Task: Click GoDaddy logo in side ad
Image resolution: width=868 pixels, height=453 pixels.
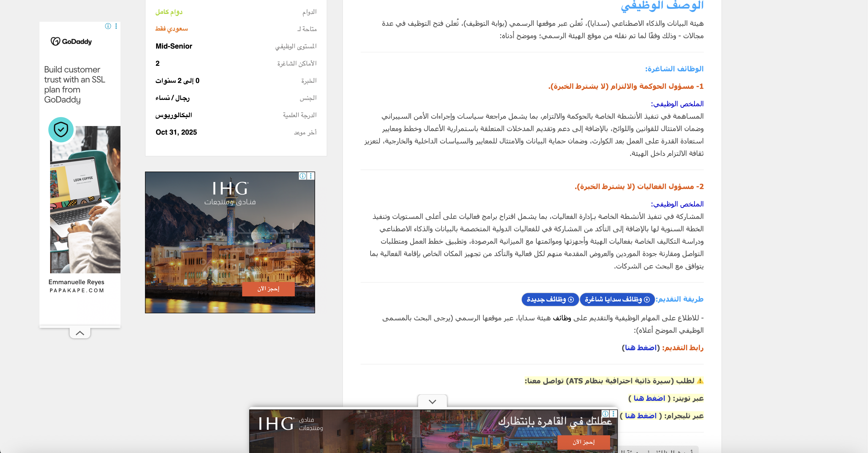Action: [x=71, y=42]
